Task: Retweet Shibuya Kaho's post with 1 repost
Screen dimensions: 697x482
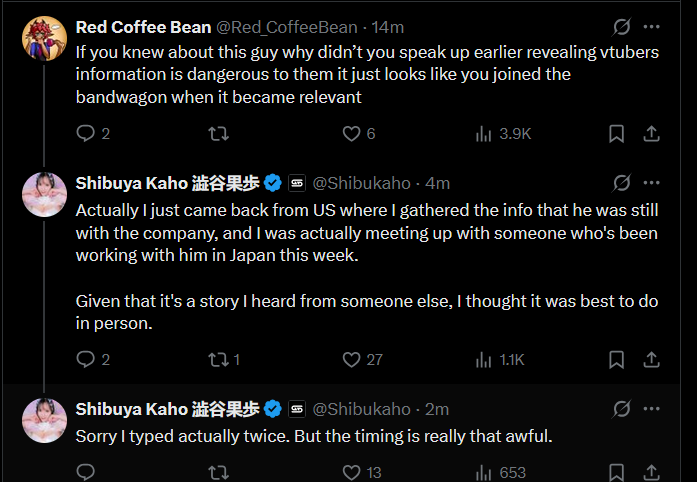Action: coord(219,359)
